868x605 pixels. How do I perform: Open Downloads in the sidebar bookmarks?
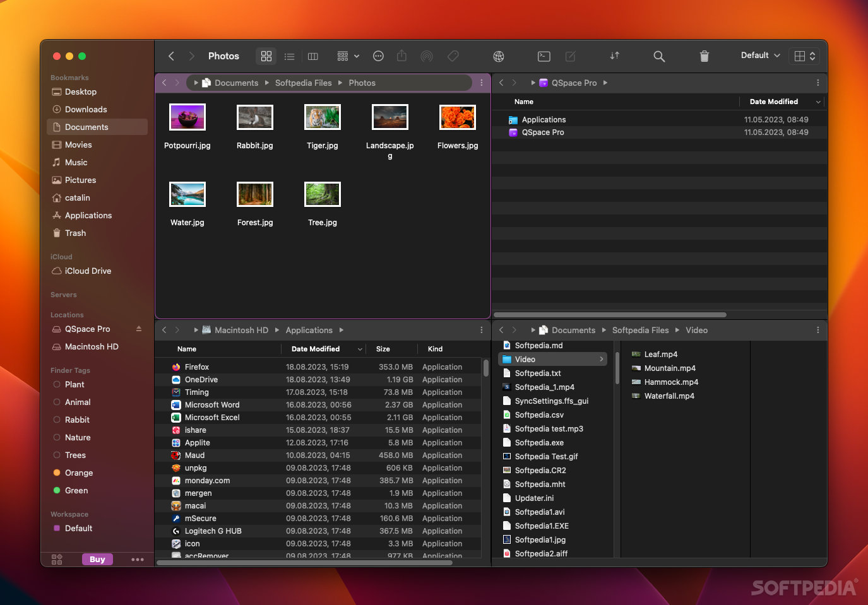pos(97,109)
